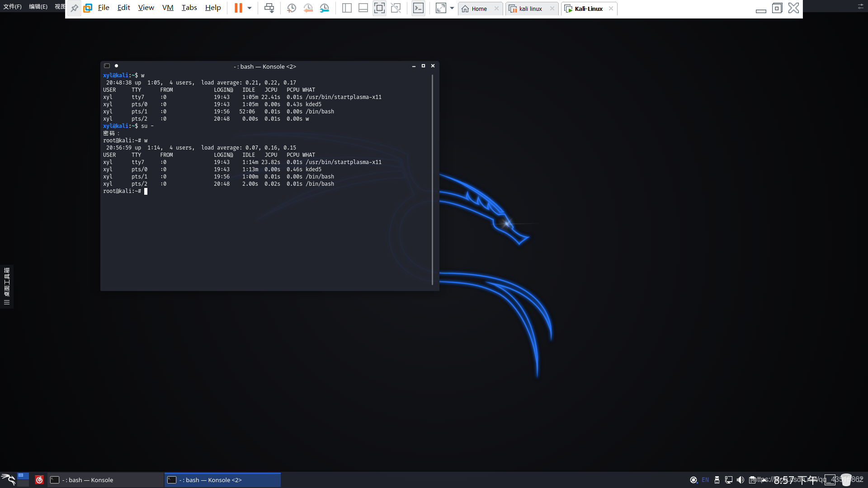This screenshot has height=488, width=868.
Task: Close the Kali-Linux tab
Action: (611, 9)
